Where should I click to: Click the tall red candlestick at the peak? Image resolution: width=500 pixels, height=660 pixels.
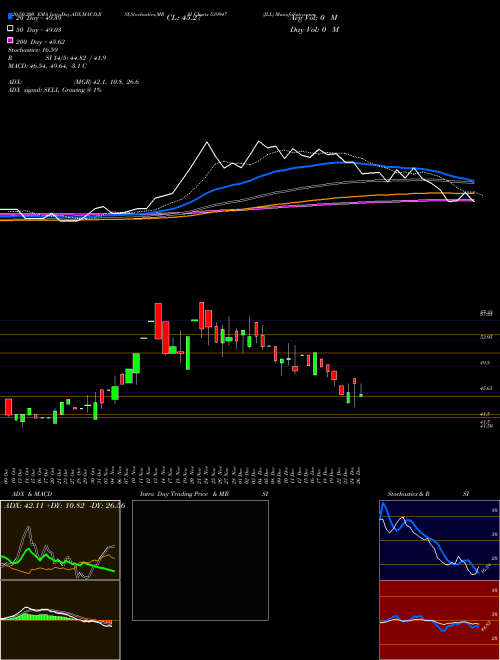click(x=158, y=321)
